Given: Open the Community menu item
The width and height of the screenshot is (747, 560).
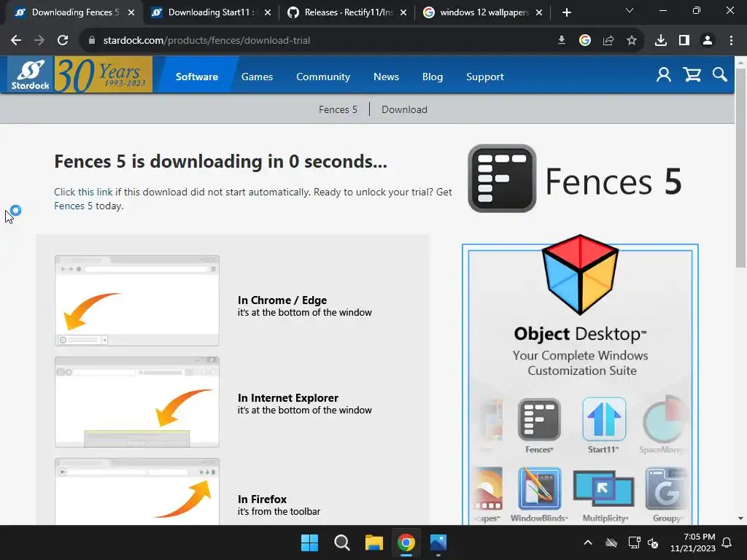Looking at the screenshot, I should pos(323,77).
